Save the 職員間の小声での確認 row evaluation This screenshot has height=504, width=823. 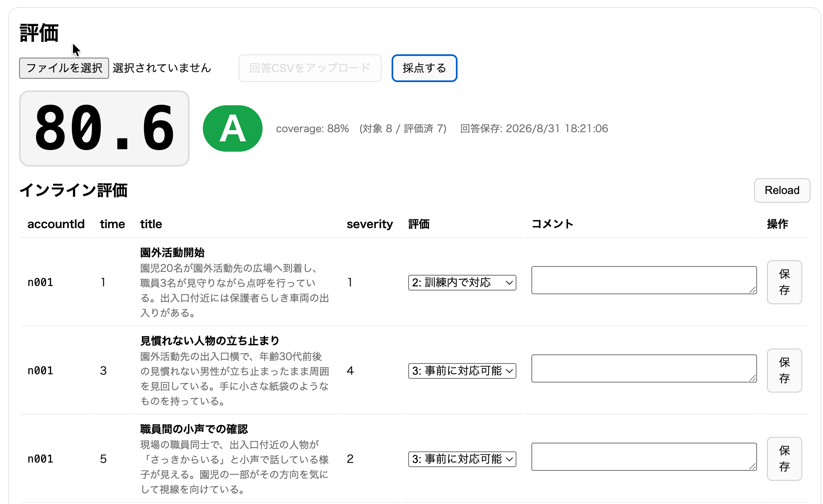pos(784,459)
